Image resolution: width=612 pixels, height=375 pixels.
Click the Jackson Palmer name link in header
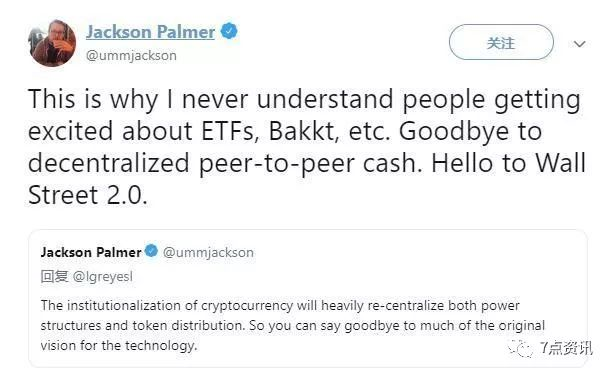point(150,32)
